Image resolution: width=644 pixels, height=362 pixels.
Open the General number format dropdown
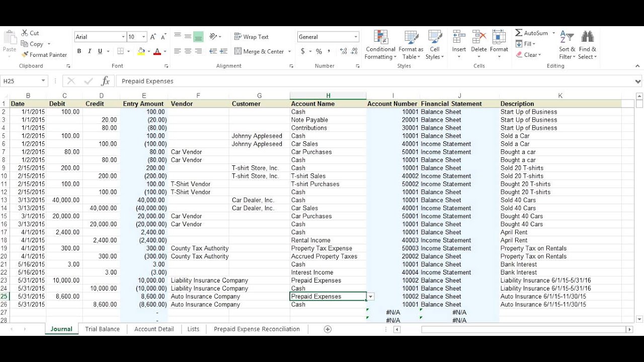tap(356, 37)
